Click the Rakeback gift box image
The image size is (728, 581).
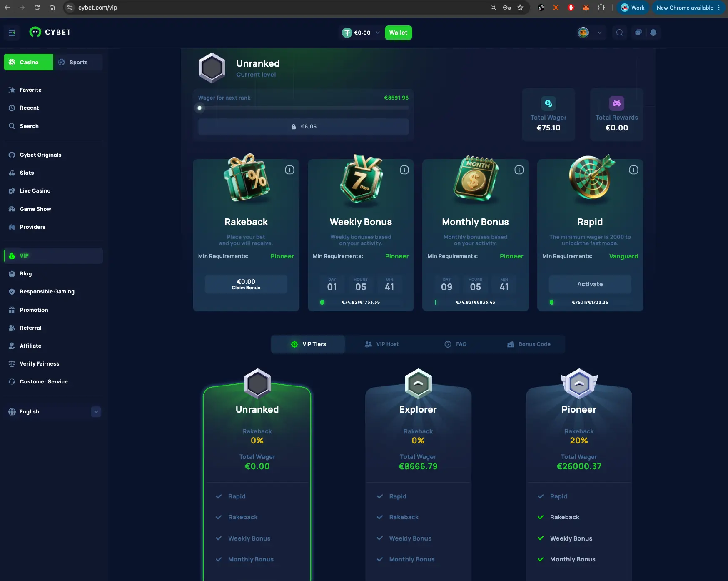[x=246, y=178]
